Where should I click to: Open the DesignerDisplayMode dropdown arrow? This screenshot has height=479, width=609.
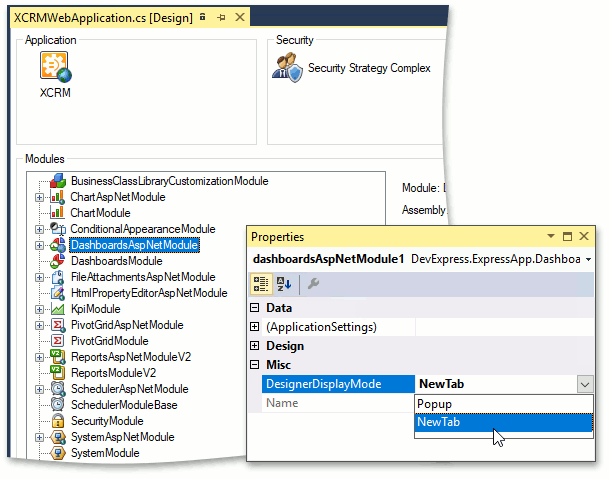click(x=585, y=384)
